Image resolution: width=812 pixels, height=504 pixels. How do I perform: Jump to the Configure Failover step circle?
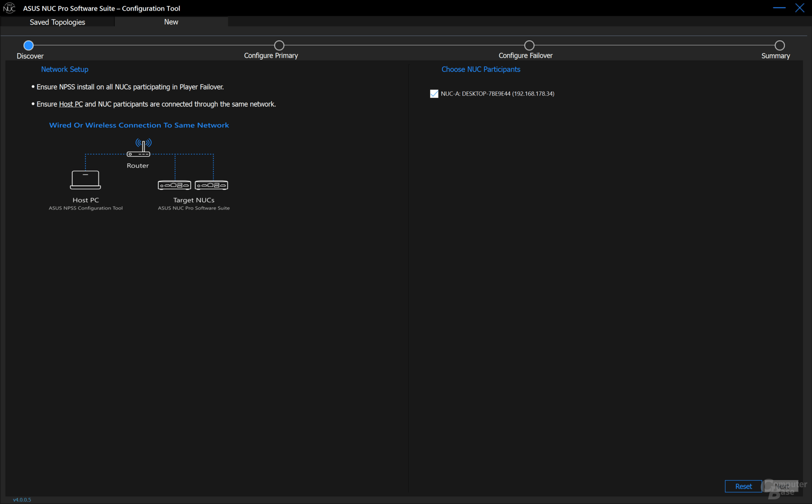529,45
